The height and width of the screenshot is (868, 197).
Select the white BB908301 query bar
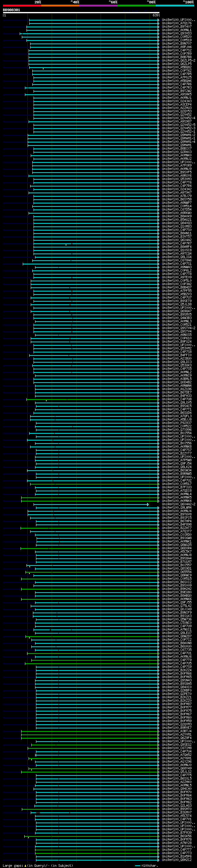[x=81, y=13]
